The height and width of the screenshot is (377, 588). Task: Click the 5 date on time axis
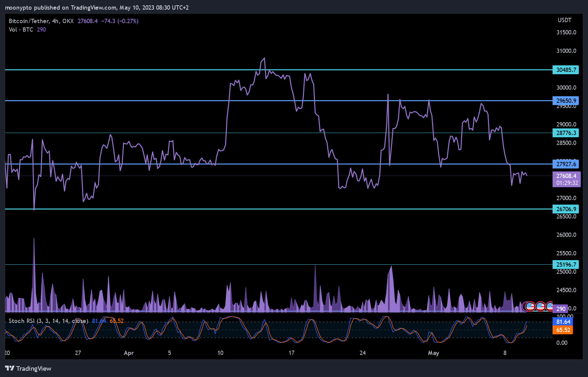coord(169,353)
